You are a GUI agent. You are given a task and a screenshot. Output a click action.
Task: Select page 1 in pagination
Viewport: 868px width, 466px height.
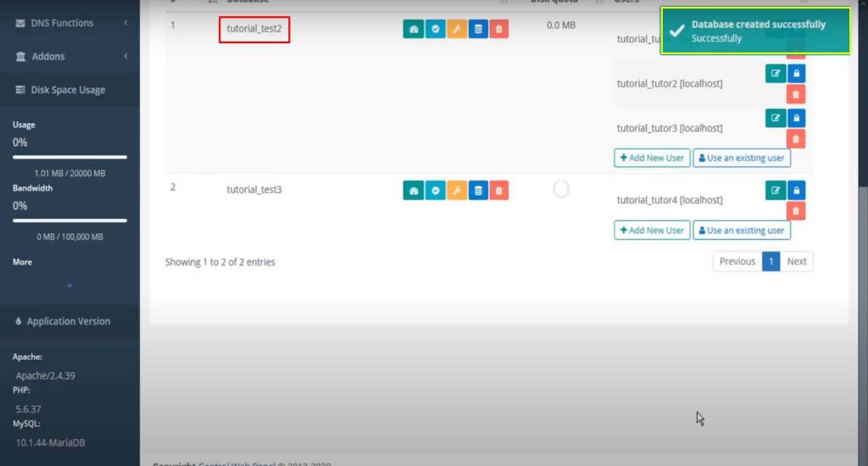tap(771, 261)
